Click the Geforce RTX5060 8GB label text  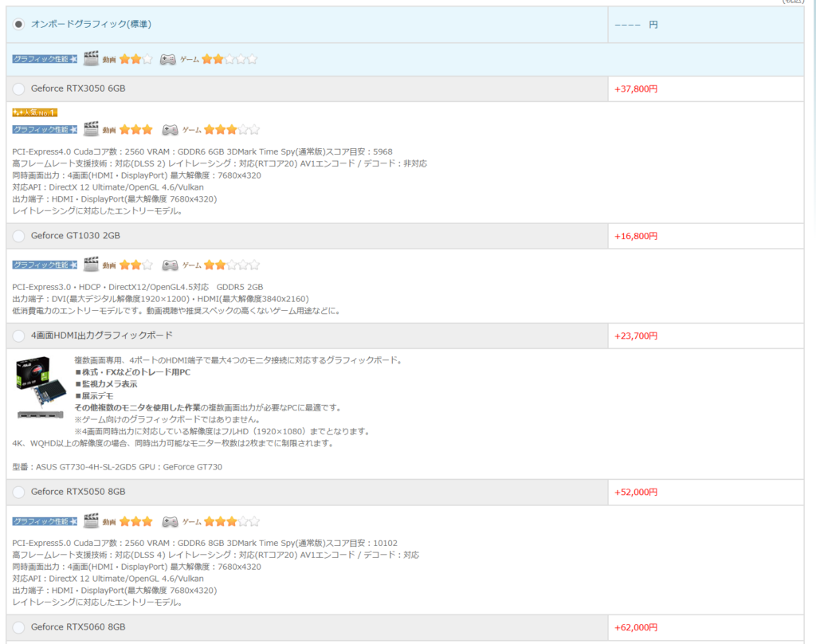click(x=78, y=627)
